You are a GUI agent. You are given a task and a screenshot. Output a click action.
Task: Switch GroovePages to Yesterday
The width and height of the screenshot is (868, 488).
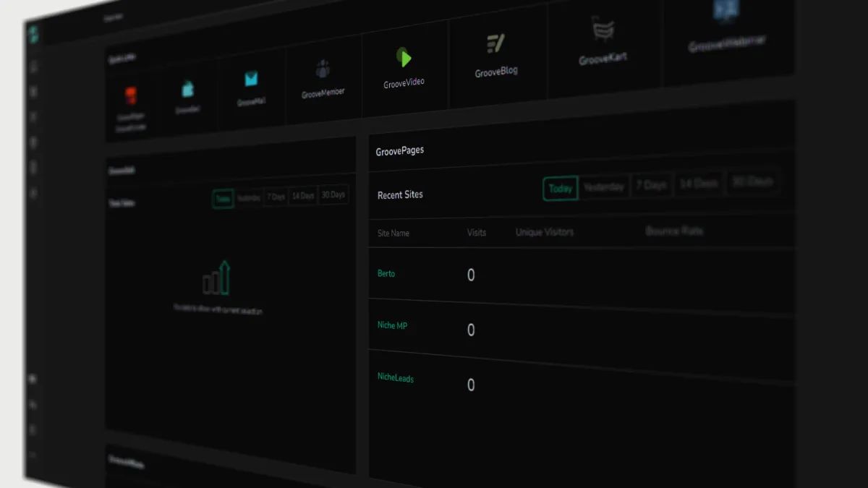[x=604, y=187]
